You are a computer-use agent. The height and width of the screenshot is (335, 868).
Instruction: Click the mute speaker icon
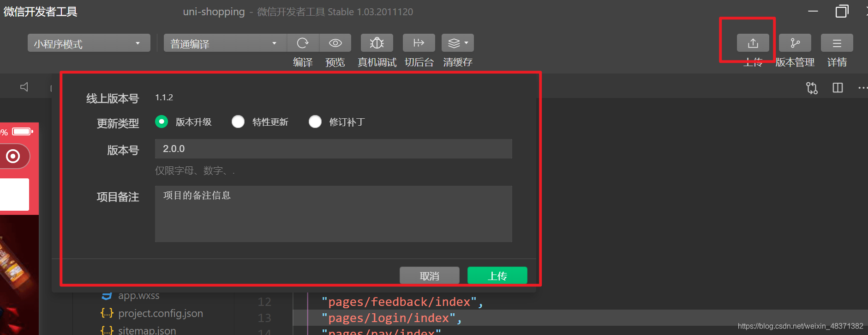[24, 87]
